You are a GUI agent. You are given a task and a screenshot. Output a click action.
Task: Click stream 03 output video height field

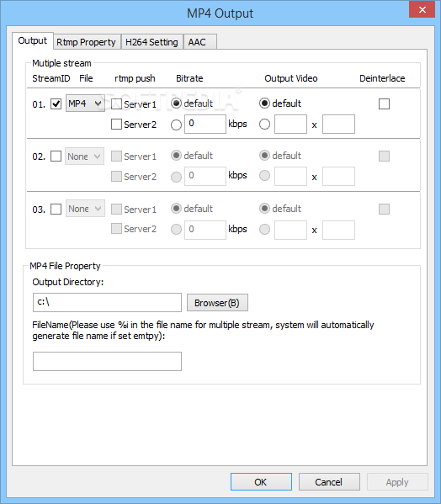(x=339, y=230)
